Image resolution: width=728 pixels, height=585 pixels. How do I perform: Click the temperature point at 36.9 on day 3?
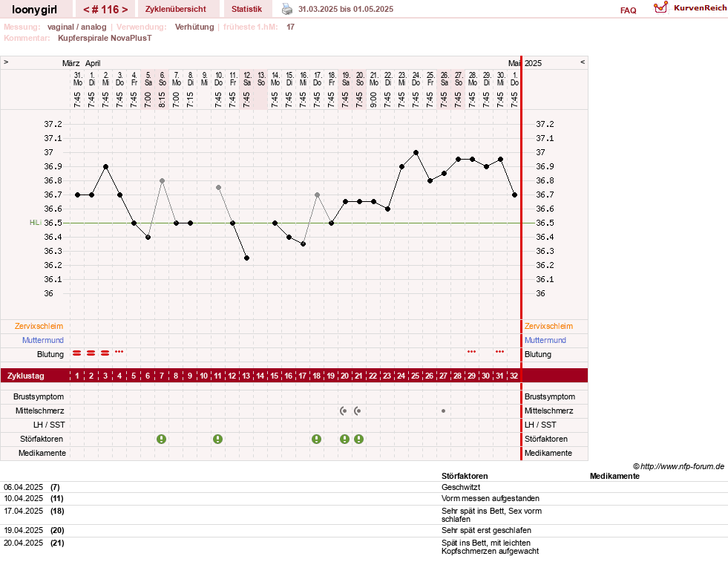[106, 167]
